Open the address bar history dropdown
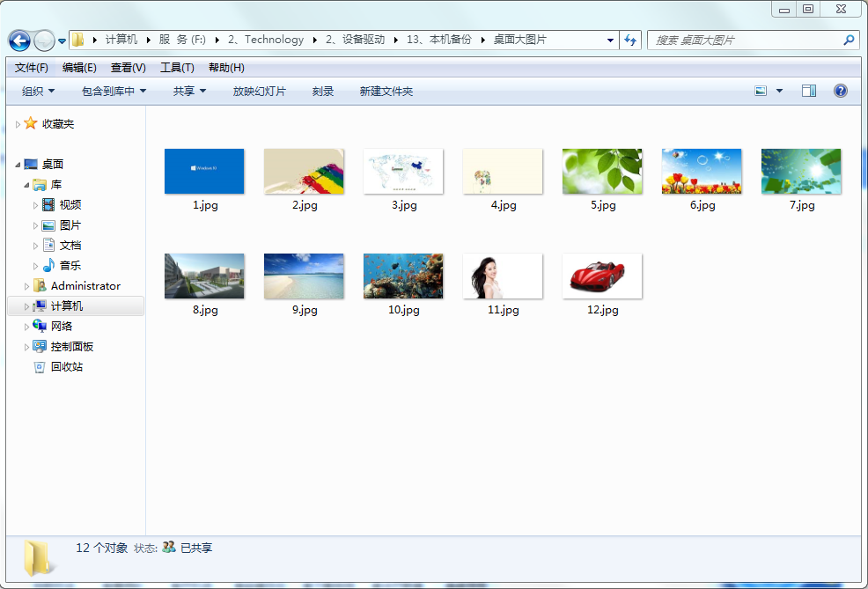 pyautogui.click(x=611, y=40)
